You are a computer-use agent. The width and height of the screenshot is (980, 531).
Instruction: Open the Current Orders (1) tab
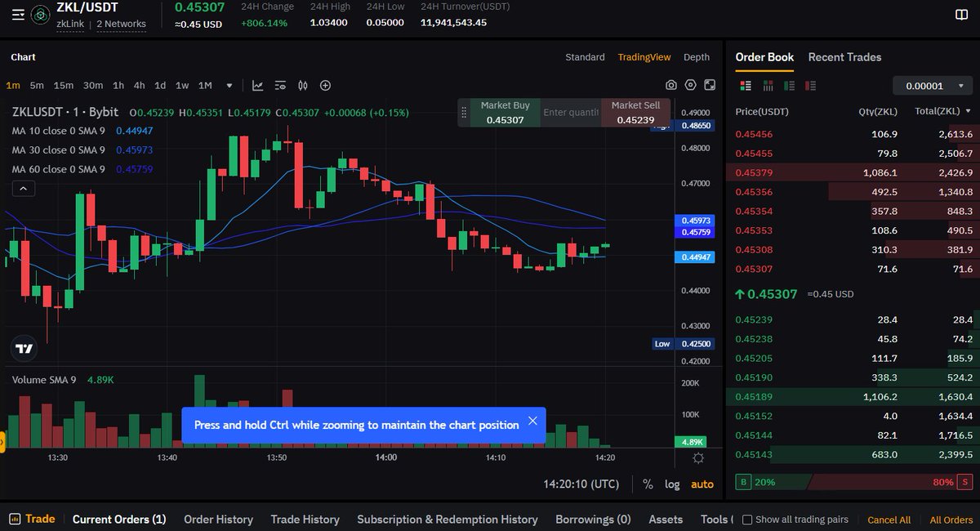point(119,519)
